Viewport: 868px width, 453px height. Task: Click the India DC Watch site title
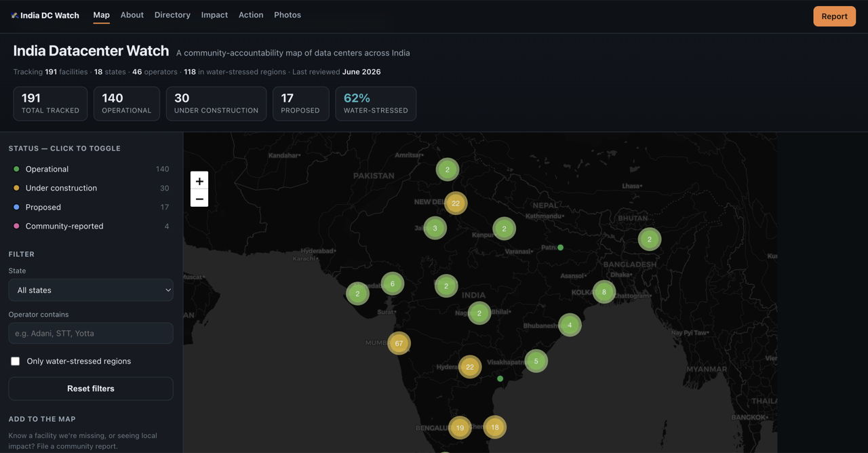coord(50,15)
